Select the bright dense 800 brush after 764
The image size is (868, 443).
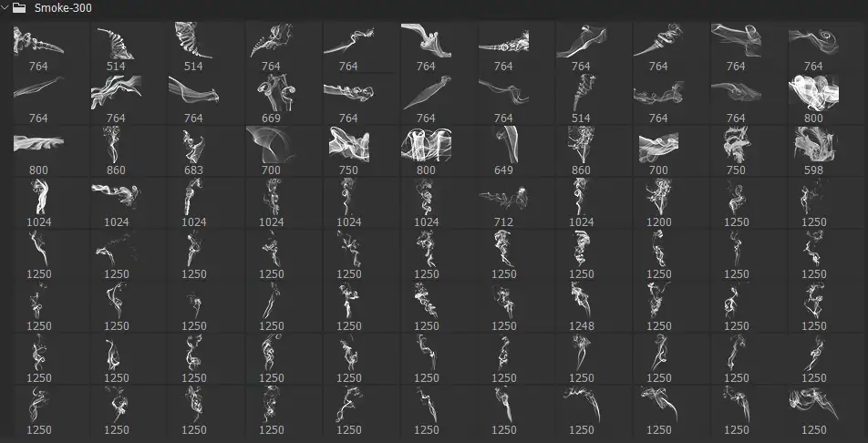pyautogui.click(x=813, y=98)
